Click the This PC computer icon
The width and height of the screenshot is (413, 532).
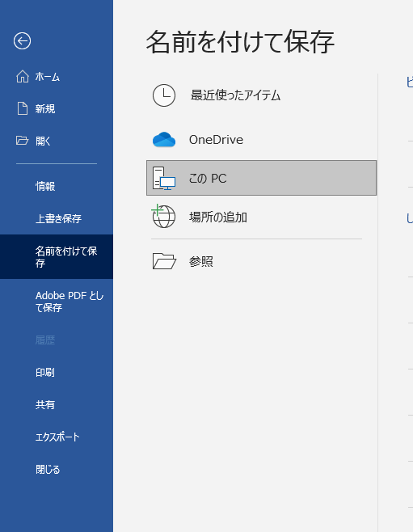(x=164, y=178)
